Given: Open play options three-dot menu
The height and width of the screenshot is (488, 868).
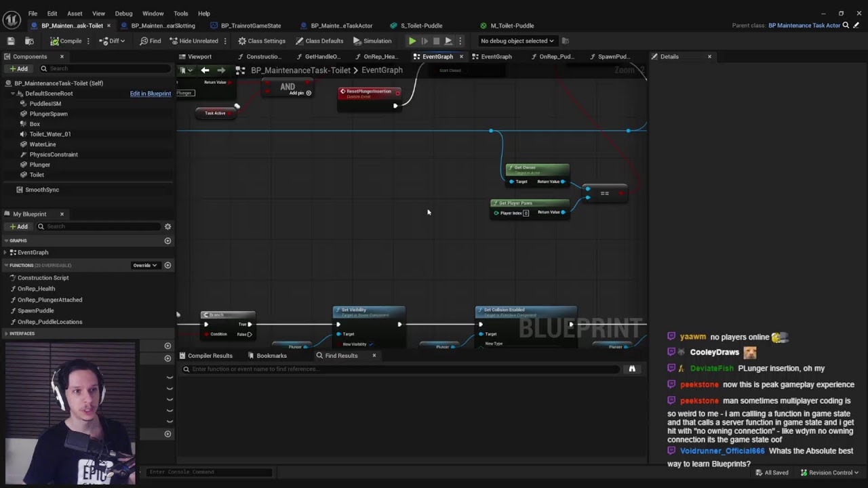Looking at the screenshot, I should (460, 41).
